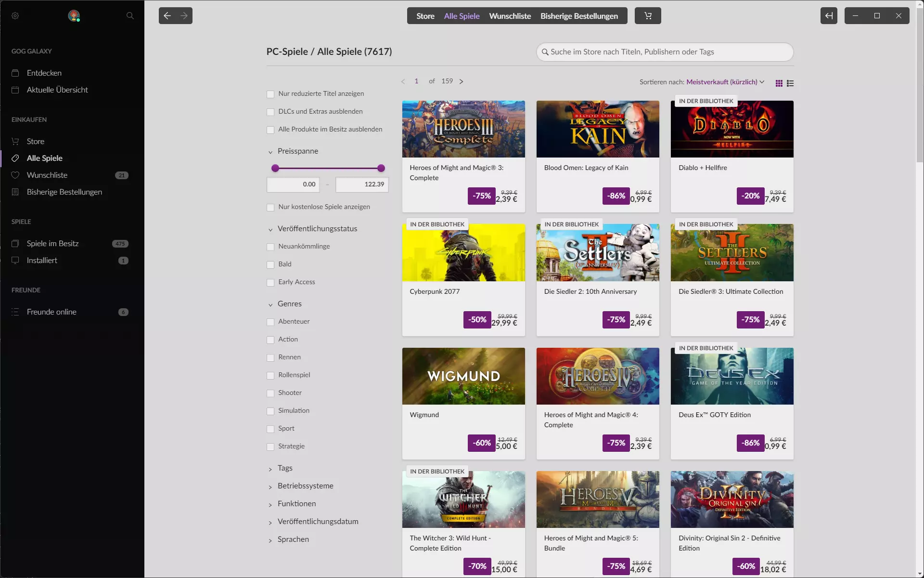The width and height of the screenshot is (924, 578).
Task: Click the maximum price slider handle
Action: (x=381, y=169)
